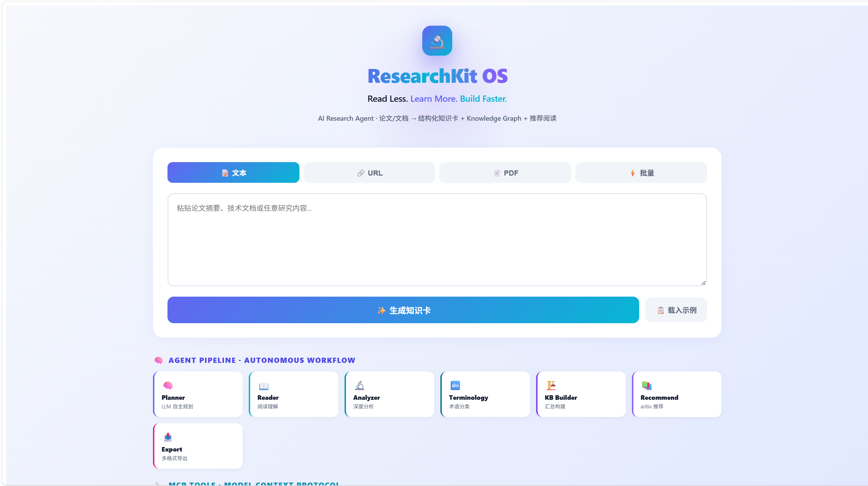Click the "arXiv 推荐" subtitle text

point(652,406)
